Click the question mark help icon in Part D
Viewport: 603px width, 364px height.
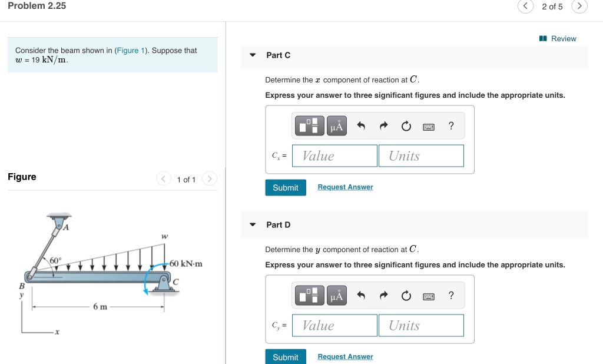tap(450, 295)
